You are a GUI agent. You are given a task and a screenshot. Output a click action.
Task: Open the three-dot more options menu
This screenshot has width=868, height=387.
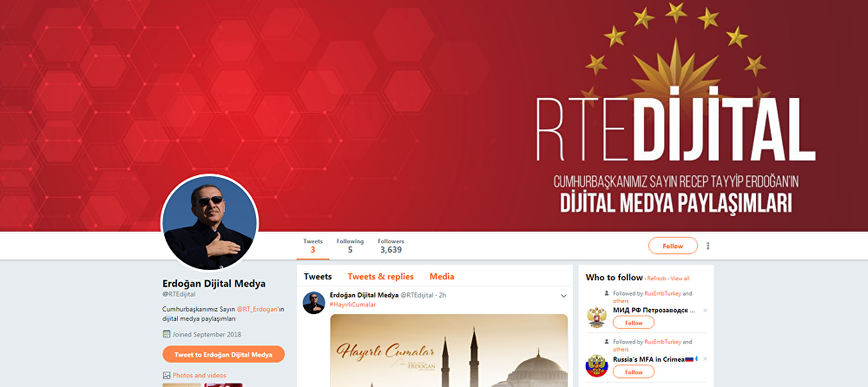coord(707,246)
